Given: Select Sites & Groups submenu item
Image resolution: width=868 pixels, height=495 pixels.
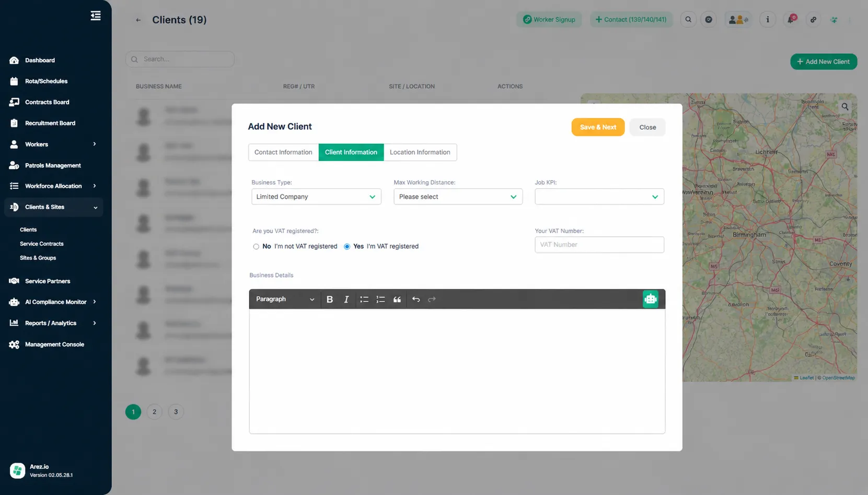Looking at the screenshot, I should coord(38,258).
